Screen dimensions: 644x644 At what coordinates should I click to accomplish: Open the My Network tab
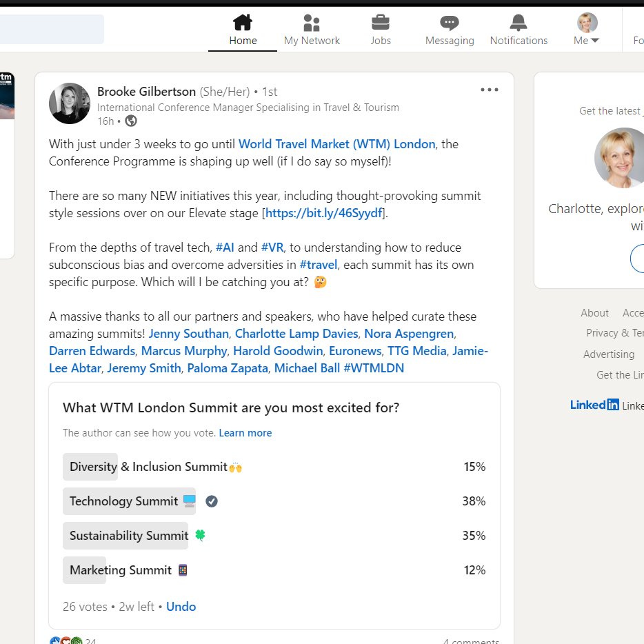pos(312,30)
